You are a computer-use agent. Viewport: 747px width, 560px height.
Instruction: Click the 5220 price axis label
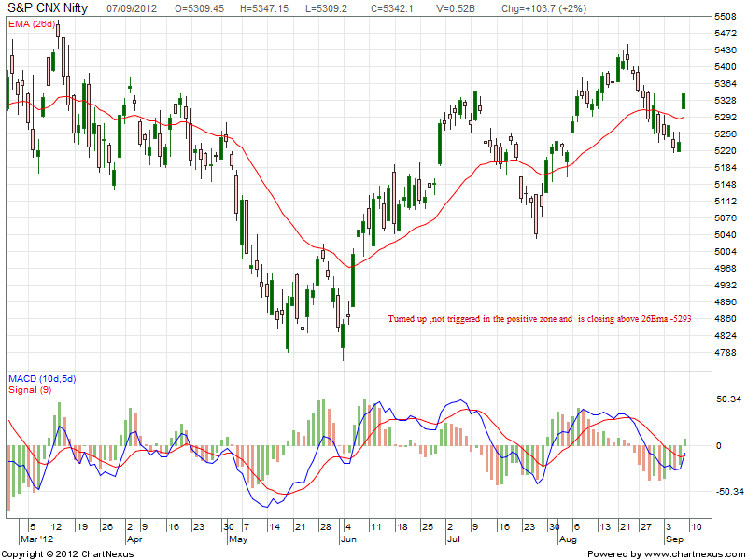click(x=726, y=151)
